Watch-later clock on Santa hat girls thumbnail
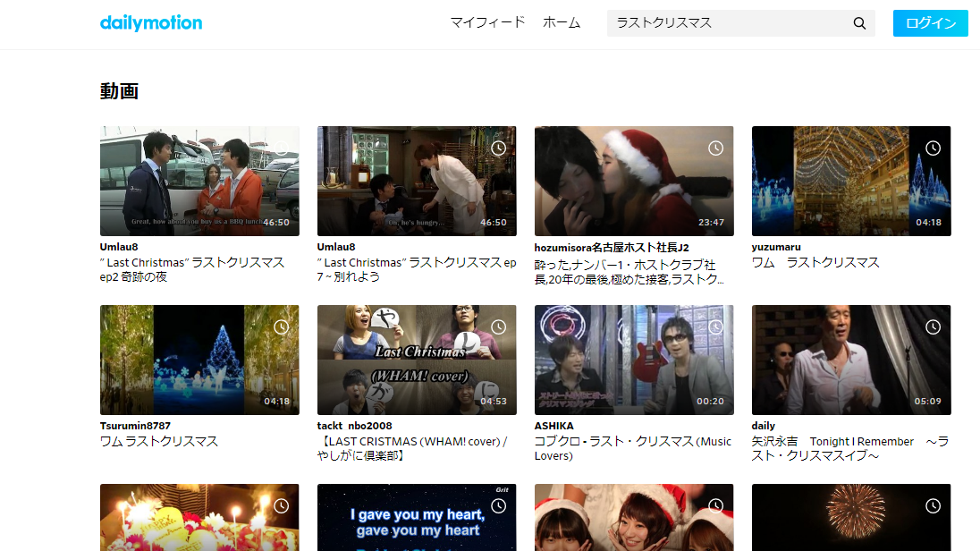The height and width of the screenshot is (551, 980). 715,506
